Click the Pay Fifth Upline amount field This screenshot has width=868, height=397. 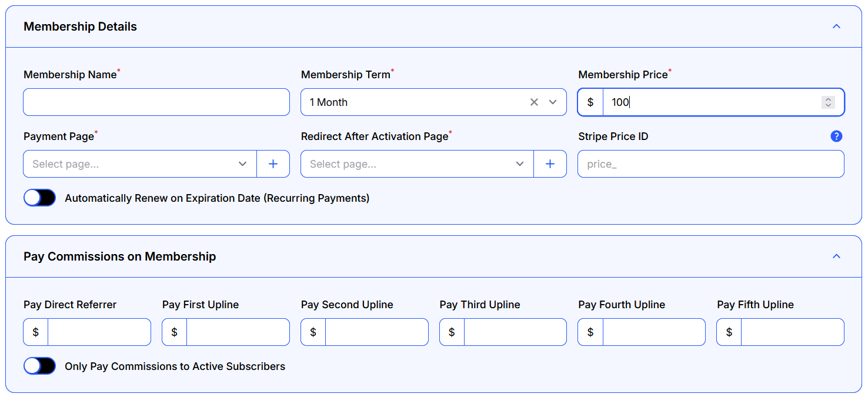pos(792,332)
